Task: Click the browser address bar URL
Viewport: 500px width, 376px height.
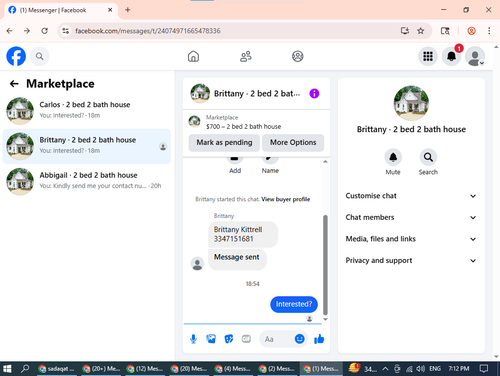Action: coord(148,31)
